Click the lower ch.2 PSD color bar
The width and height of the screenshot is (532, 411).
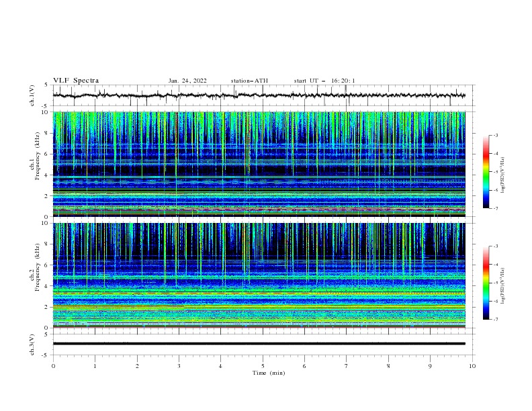click(x=486, y=283)
